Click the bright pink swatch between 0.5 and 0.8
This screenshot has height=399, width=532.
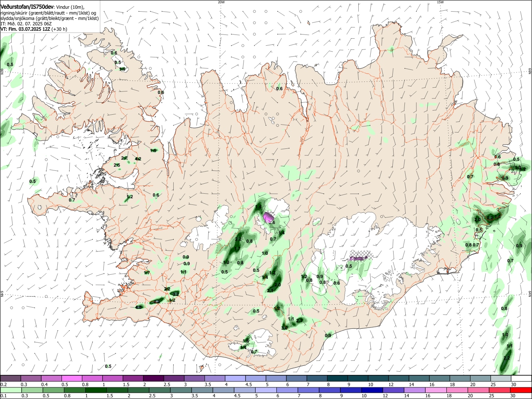72,379
